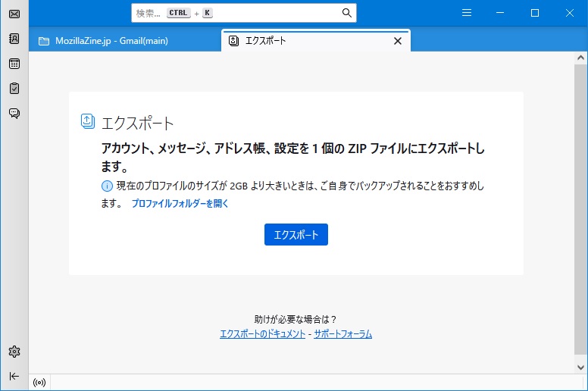The image size is (588, 391).
Task: Visit the サポートフォーラム link
Action: tap(342, 334)
